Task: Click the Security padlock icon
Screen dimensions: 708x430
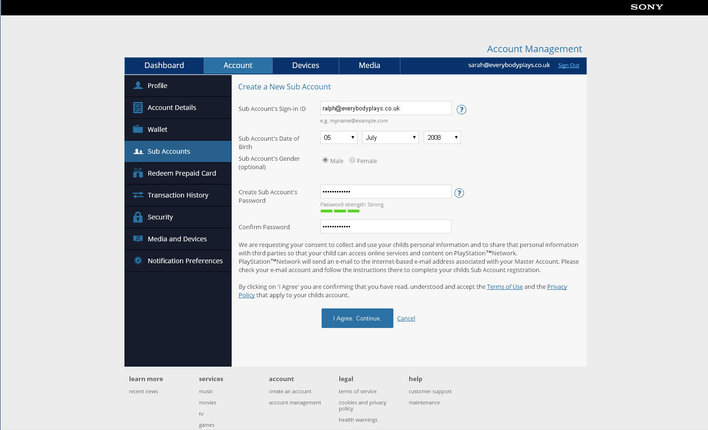Action: [138, 217]
